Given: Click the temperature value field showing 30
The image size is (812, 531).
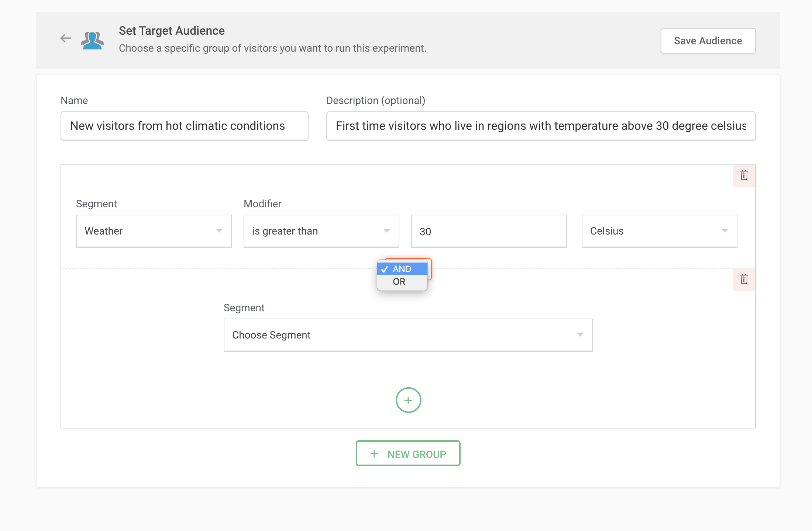Looking at the screenshot, I should [x=488, y=232].
